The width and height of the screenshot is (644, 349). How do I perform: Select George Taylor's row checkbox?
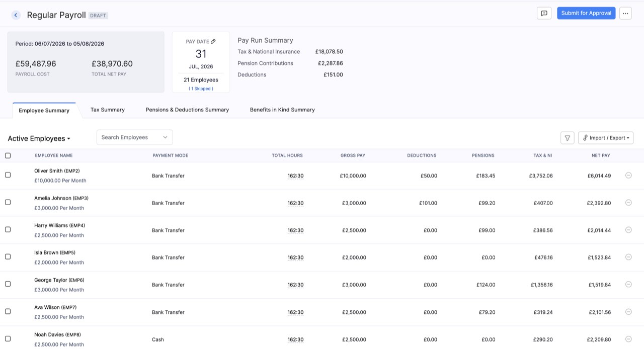tap(8, 284)
